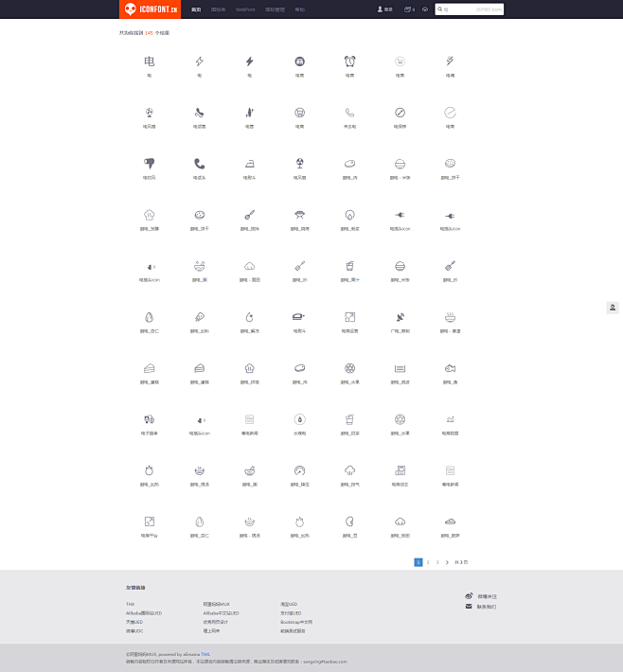
Task: Open the 图标管理 nav item
Action: pos(275,9)
